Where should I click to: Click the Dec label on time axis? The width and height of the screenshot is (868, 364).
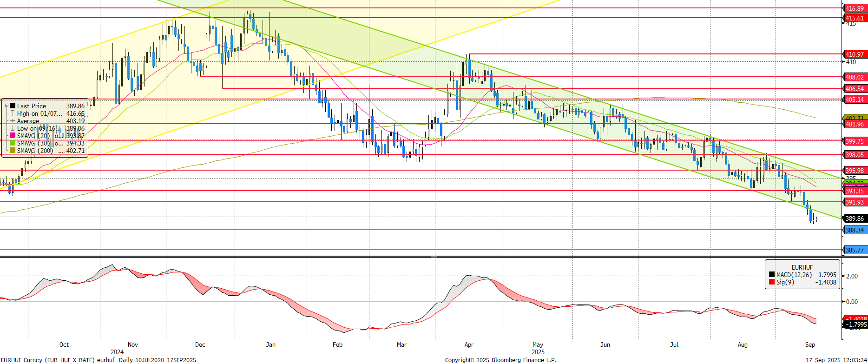(x=200, y=344)
